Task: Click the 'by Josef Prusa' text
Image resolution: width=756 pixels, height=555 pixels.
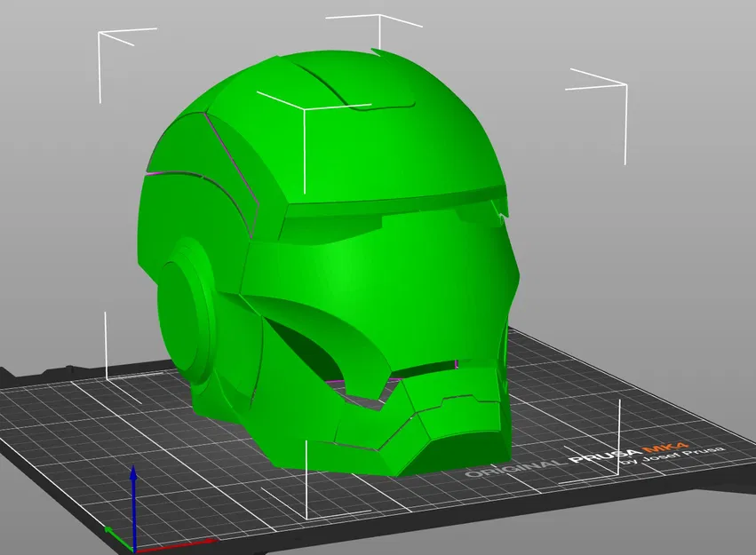Action: [x=672, y=455]
